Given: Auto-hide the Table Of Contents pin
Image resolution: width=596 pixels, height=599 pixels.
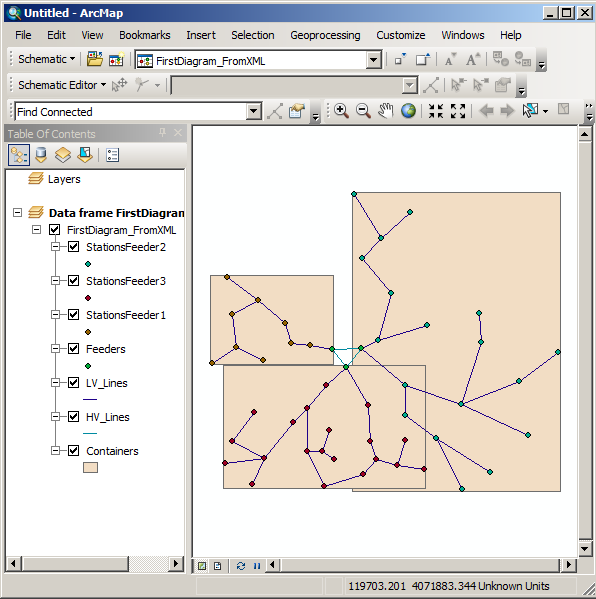Looking at the screenshot, I should point(162,133).
